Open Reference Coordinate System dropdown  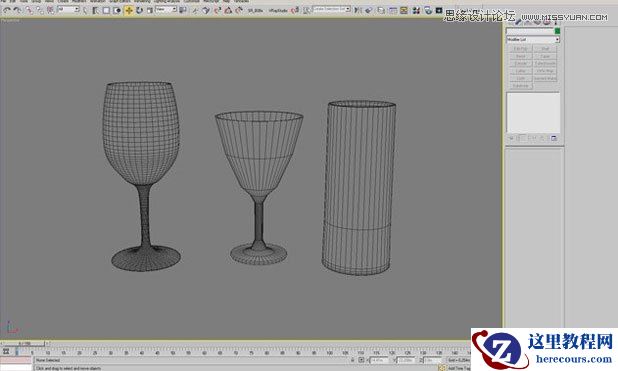coord(166,9)
